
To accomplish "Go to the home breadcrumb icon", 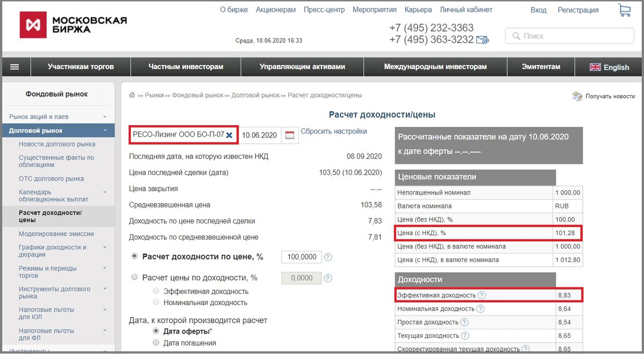I will click(132, 95).
